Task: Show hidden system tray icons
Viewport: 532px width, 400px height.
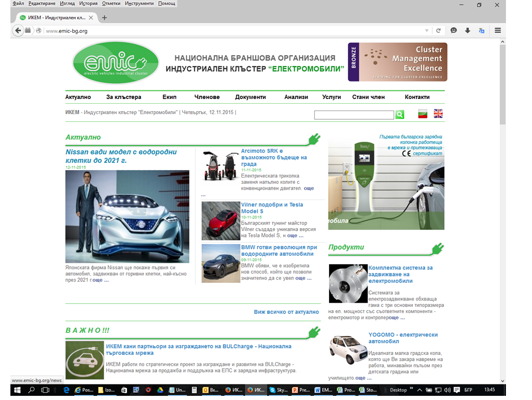Action: (420, 390)
